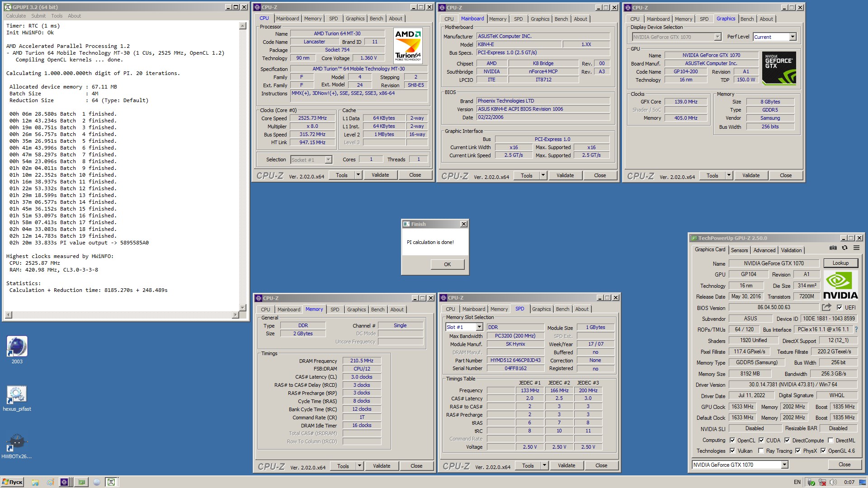Expand Tools dropdown arrow in CPU tab window

point(358,175)
